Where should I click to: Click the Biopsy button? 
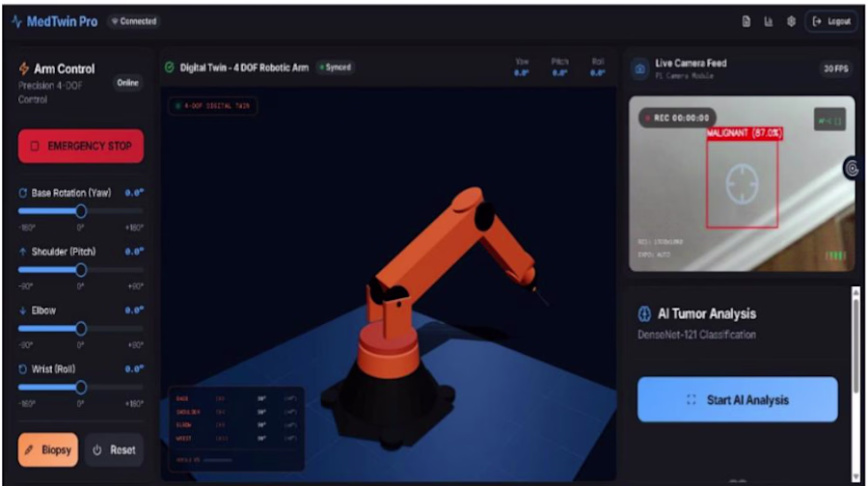[x=48, y=450]
